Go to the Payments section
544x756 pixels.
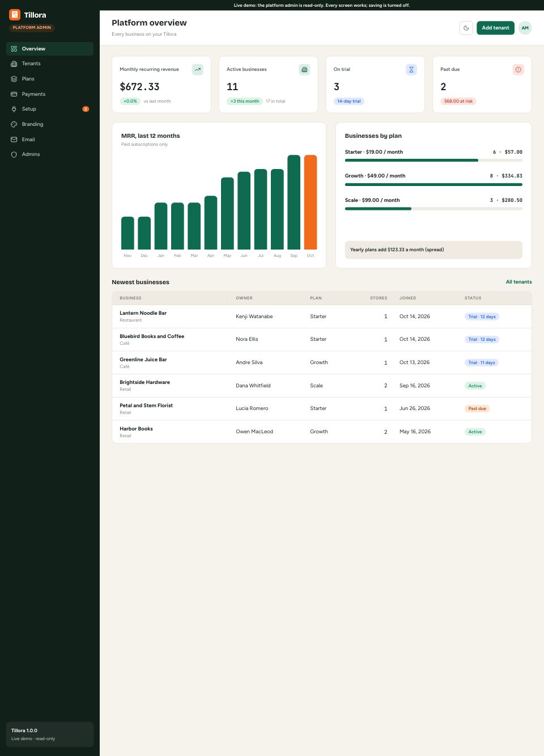point(50,94)
